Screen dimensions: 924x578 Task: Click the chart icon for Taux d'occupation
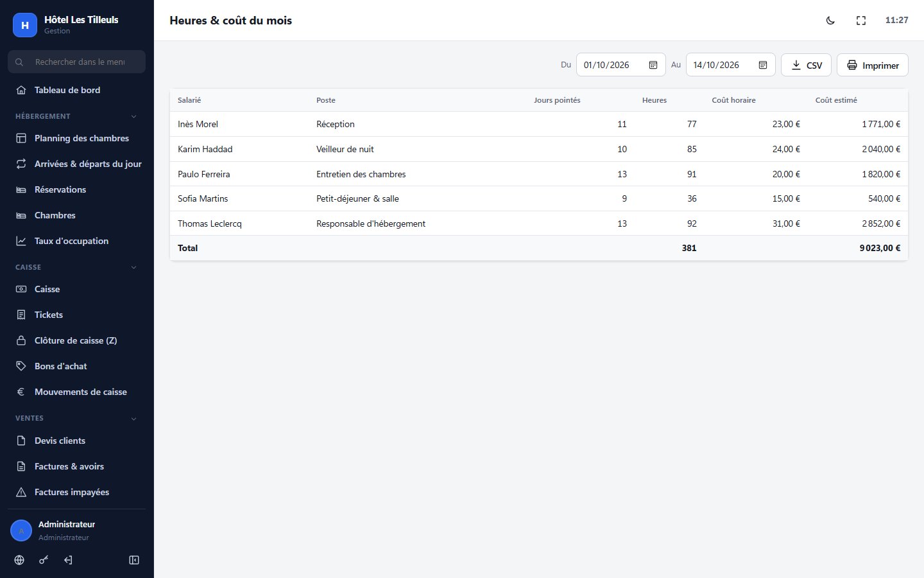(x=21, y=241)
